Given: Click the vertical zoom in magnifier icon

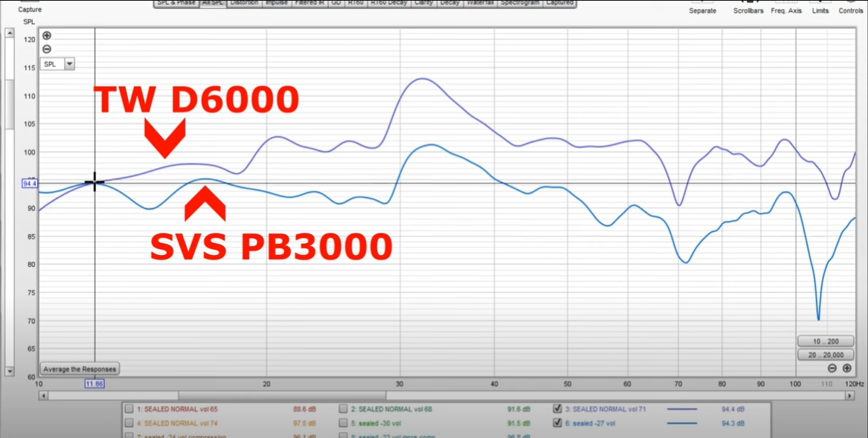Looking at the screenshot, I should [x=47, y=36].
